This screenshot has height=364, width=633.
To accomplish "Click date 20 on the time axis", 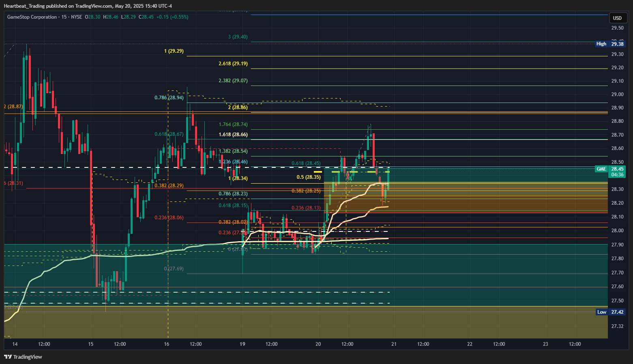I will [318, 344].
